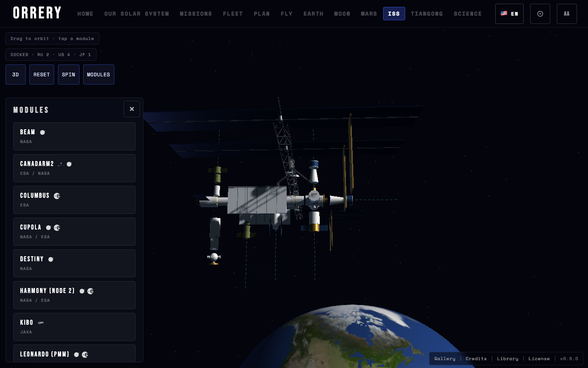Select the Canadarm2 module card
Image resolution: width=588 pixels, height=368 pixels.
pos(74,168)
